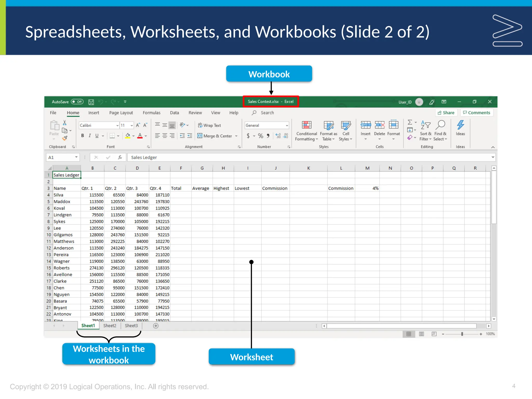Click the Paste clipboard icon
532x399 pixels.
[x=54, y=125]
